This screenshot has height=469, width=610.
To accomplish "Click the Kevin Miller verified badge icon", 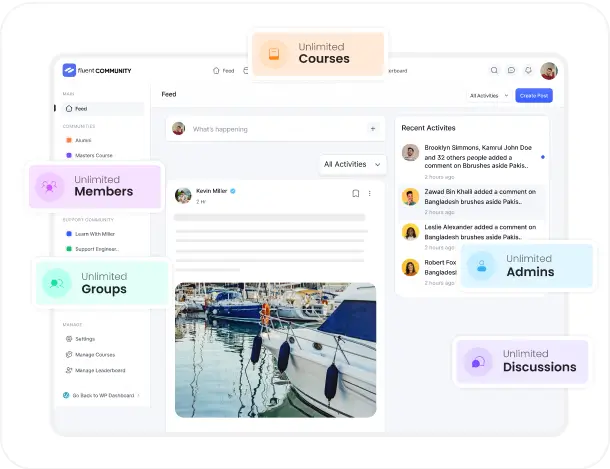I will (233, 191).
